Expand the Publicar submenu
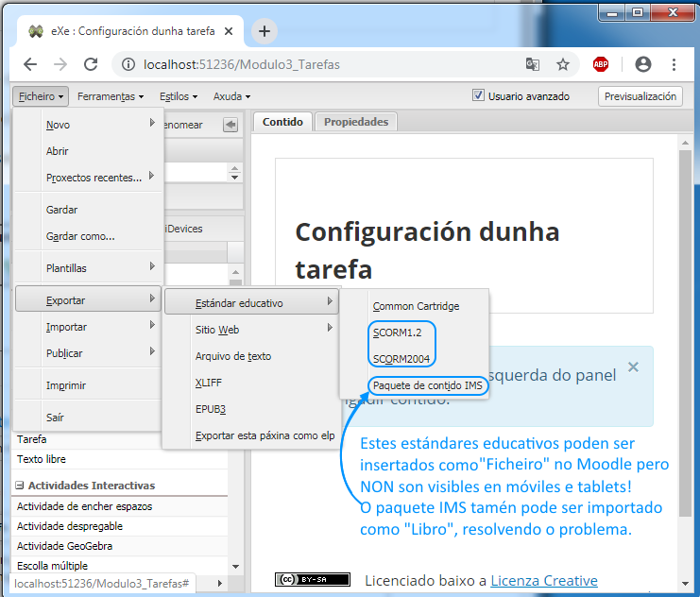Screen dimensions: 700x597 (x=88, y=353)
